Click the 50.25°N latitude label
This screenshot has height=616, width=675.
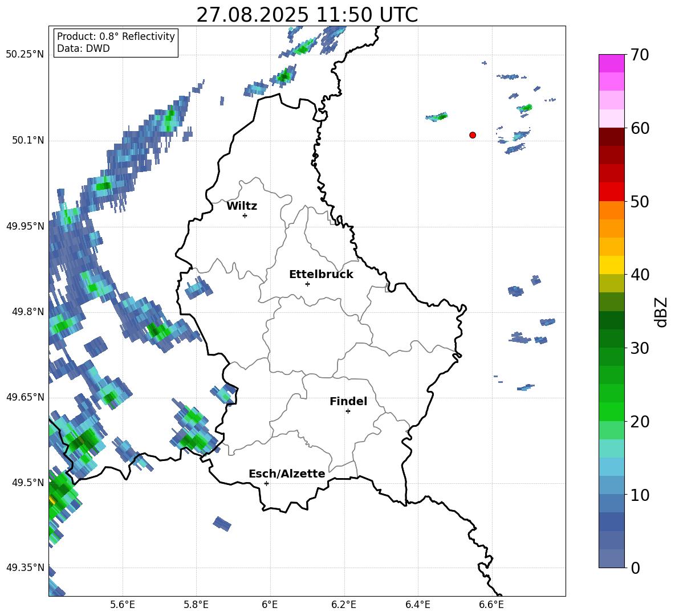click(x=25, y=55)
